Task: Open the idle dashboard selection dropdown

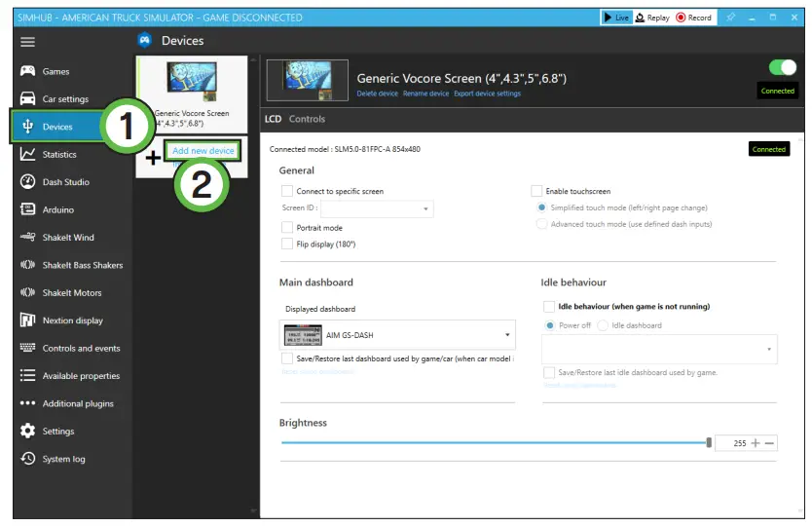Action: [x=659, y=349]
